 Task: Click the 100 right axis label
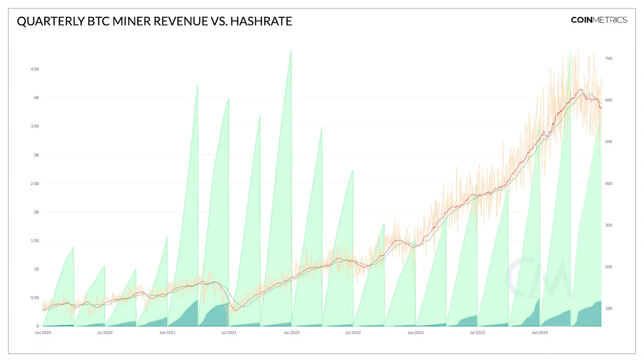tap(609, 308)
